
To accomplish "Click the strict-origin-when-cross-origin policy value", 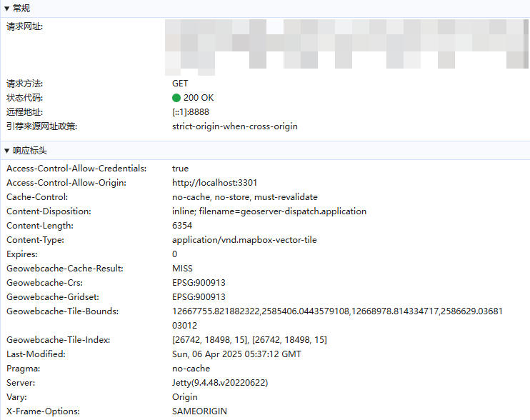I will point(234,126).
